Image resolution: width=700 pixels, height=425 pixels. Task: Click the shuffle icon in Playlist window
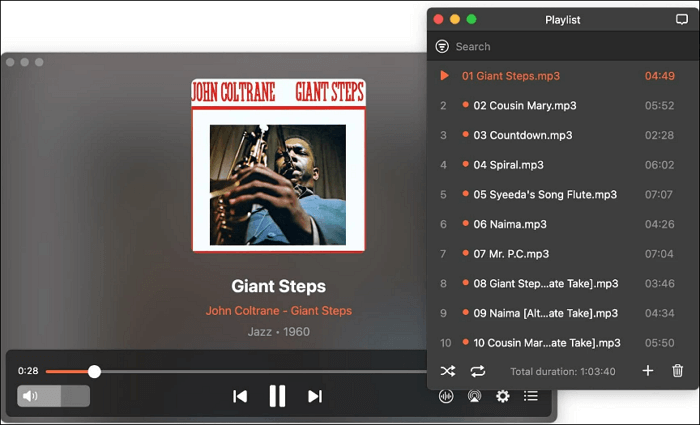(x=448, y=371)
